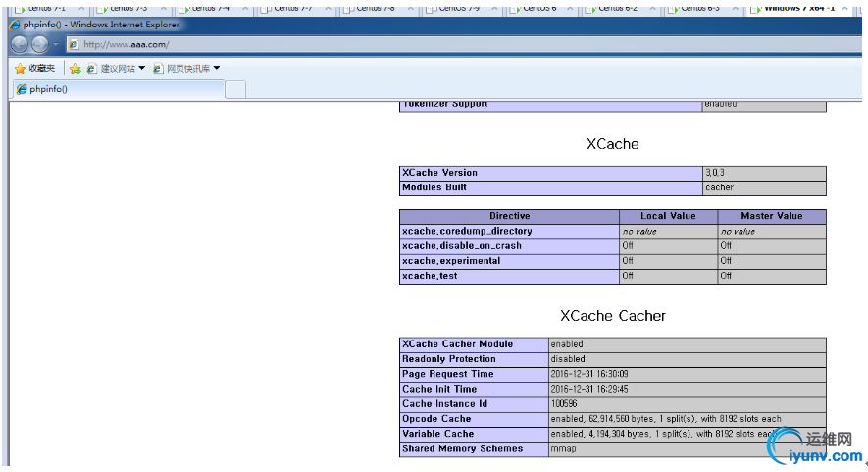Expand the 建议网站 dropdown arrow
Screen dimensions: 868x472
point(141,68)
